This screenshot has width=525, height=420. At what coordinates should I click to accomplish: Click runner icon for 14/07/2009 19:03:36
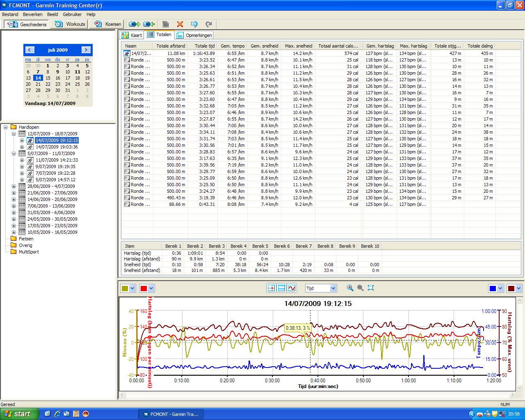[x=30, y=147]
